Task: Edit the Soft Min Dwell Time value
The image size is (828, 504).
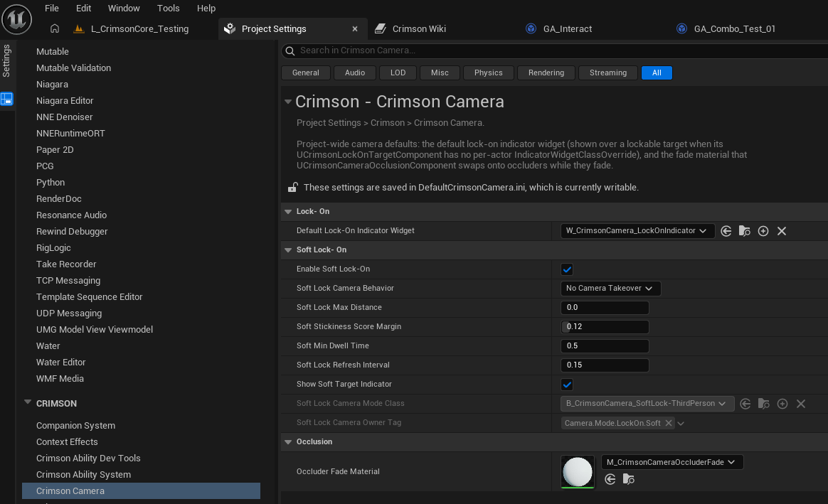Action: coord(605,345)
